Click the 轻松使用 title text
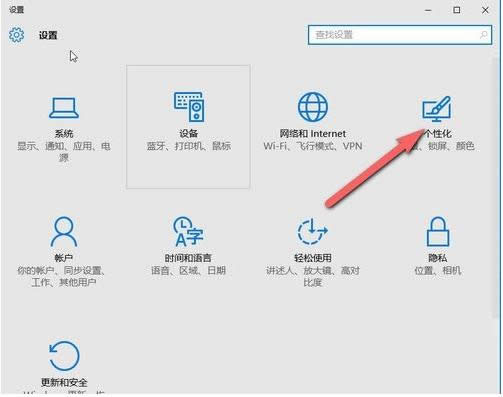The image size is (503, 397). pyautogui.click(x=313, y=258)
